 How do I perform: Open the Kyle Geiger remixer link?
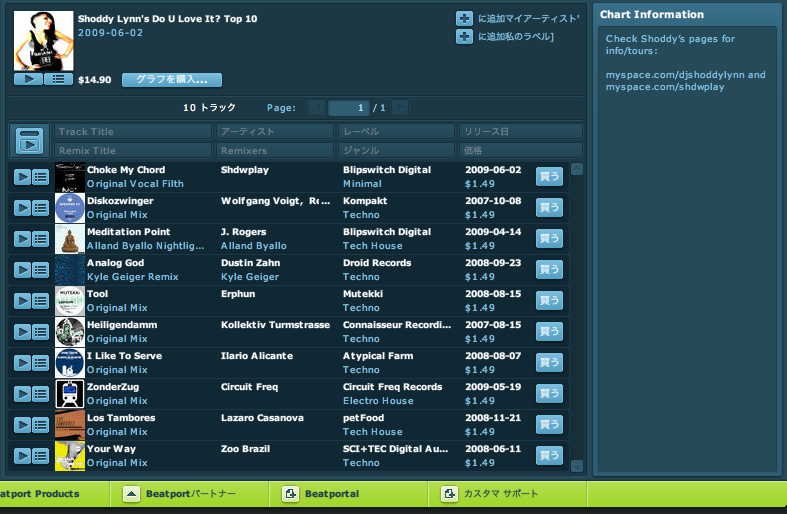click(x=250, y=277)
